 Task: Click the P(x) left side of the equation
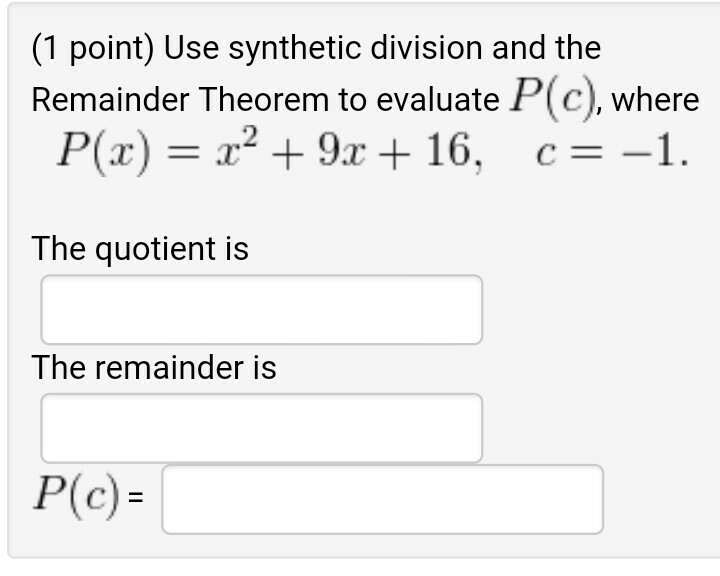pos(97,151)
